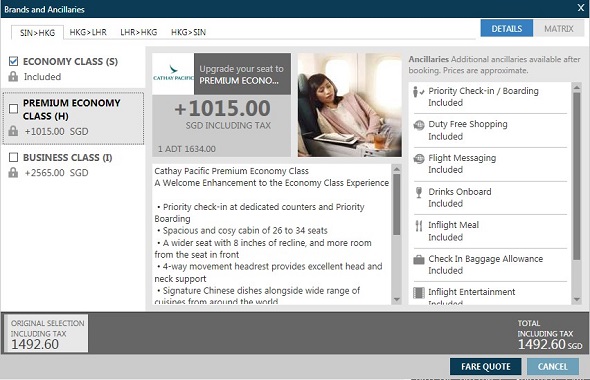Click the lock icon under Business Class

pos(13,173)
